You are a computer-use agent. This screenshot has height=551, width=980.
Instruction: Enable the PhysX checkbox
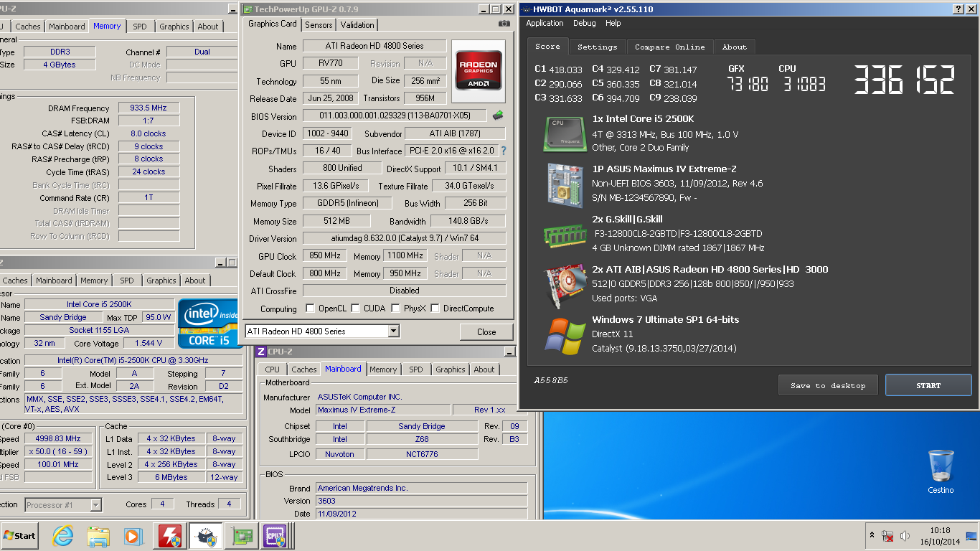click(395, 309)
